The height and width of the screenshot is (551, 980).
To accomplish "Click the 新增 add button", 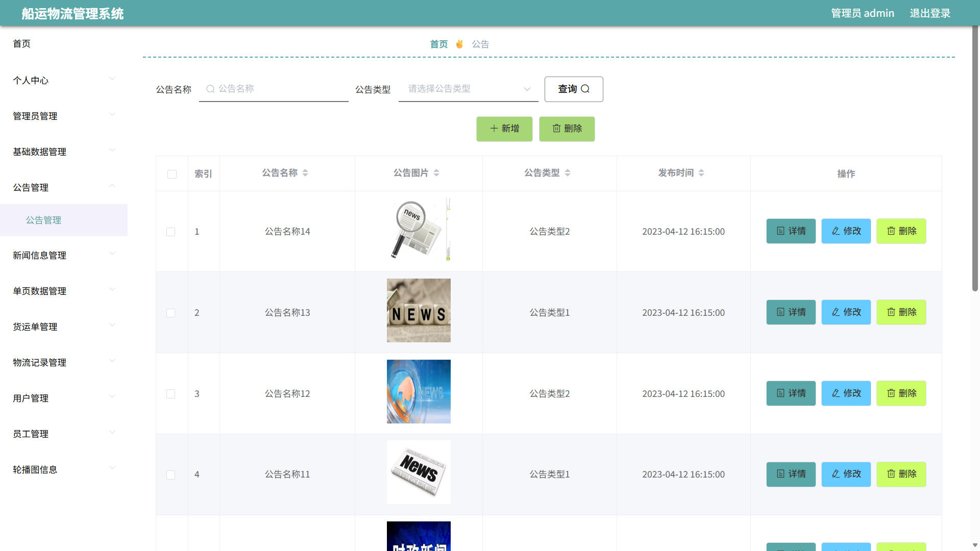I will [x=504, y=129].
